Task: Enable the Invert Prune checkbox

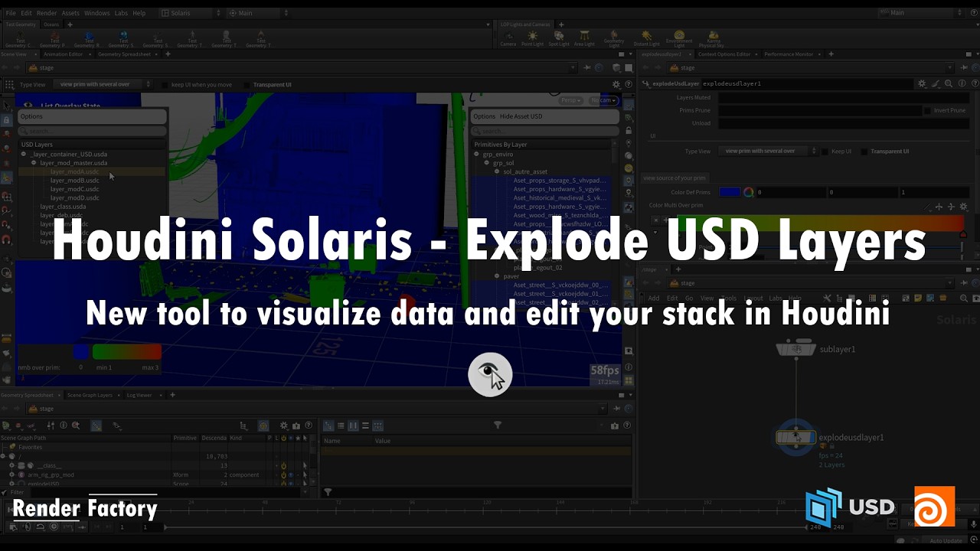Action: point(927,110)
